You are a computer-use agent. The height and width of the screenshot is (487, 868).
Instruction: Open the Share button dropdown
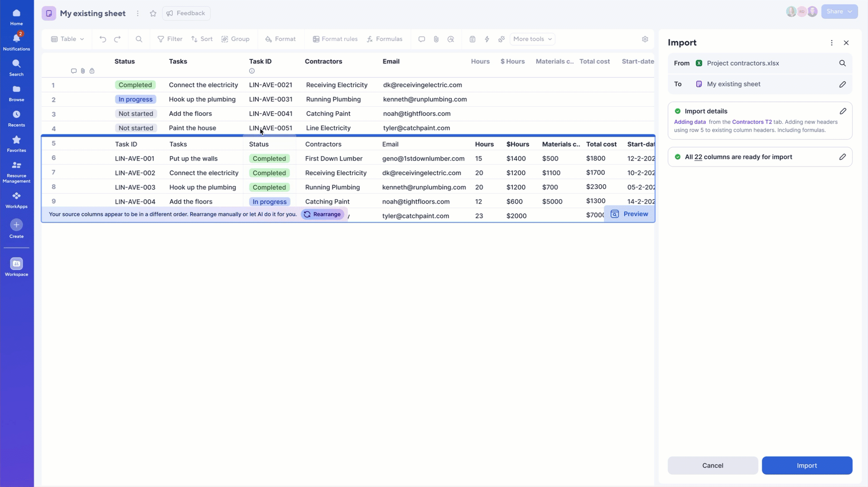point(839,12)
